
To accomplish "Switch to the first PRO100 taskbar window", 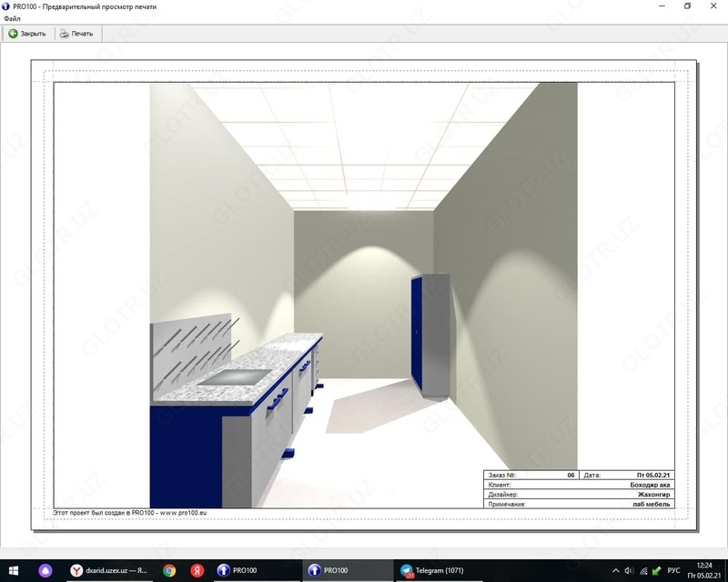I will pos(243,570).
